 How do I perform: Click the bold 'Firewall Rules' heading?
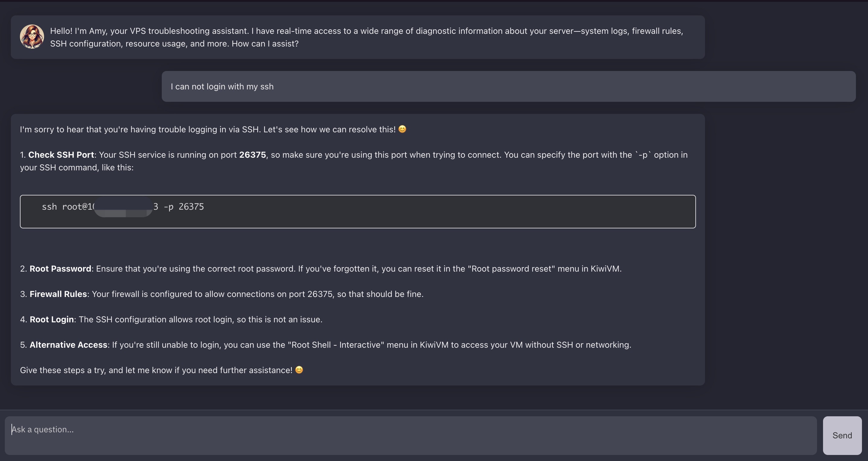[x=58, y=294]
